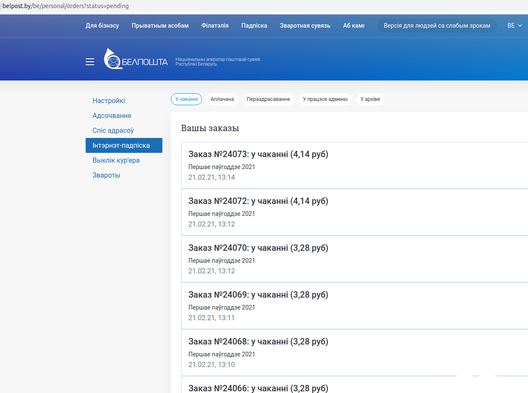The image size is (528, 393).
Task: Open Выклік кур'ера in sidebar
Action: [x=116, y=160]
